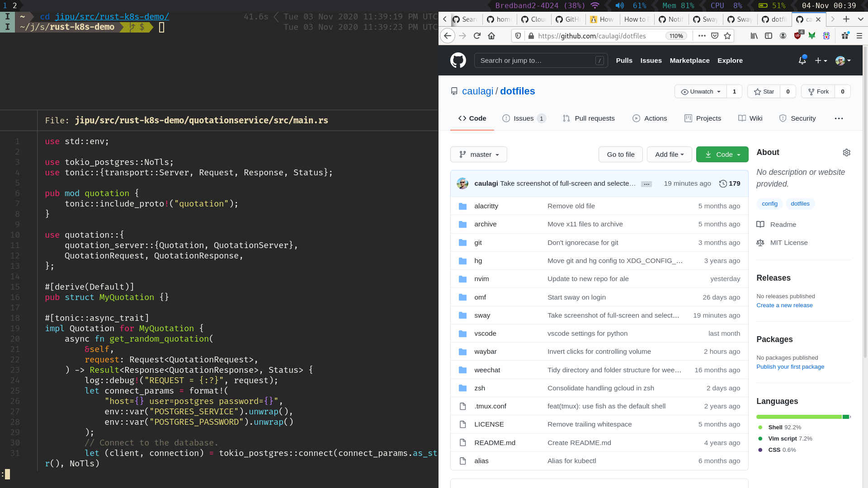The height and width of the screenshot is (488, 868).
Task: Bookmark this page with star icon
Action: pos(727,36)
